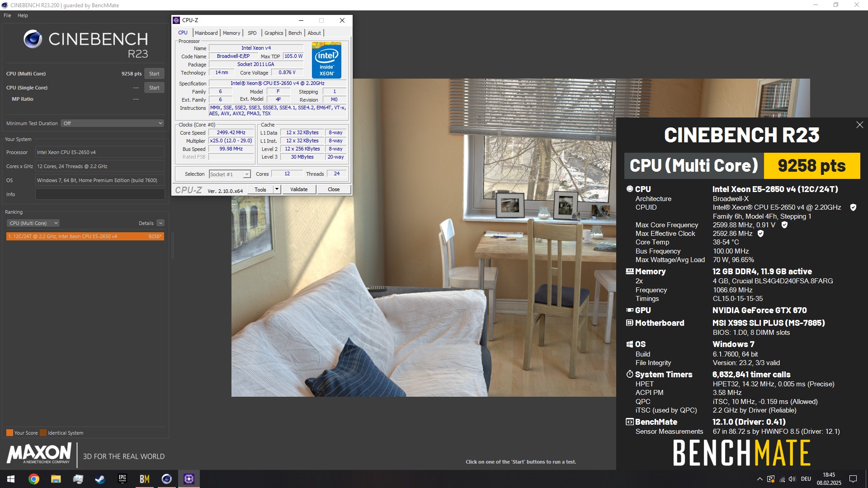Image resolution: width=868 pixels, height=488 pixels.
Task: Open the notification center icon
Action: coord(853,479)
